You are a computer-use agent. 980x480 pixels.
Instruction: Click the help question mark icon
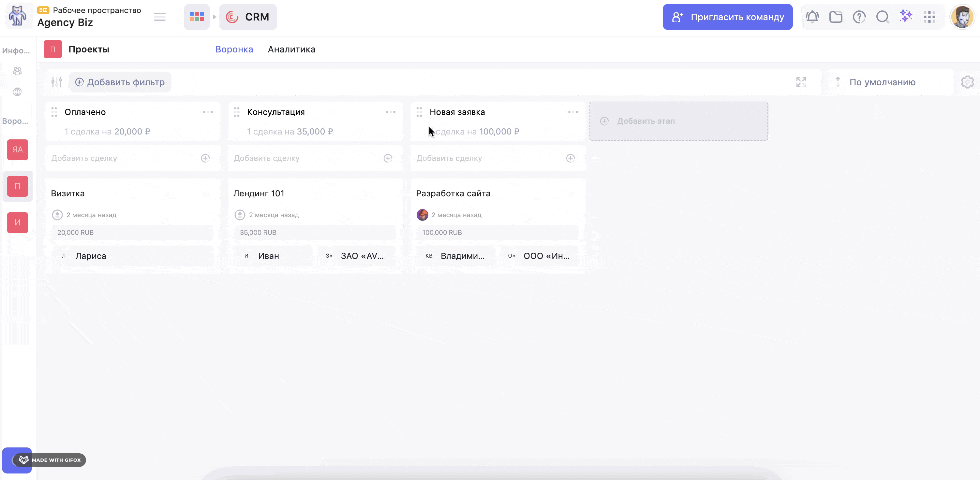(x=859, y=17)
